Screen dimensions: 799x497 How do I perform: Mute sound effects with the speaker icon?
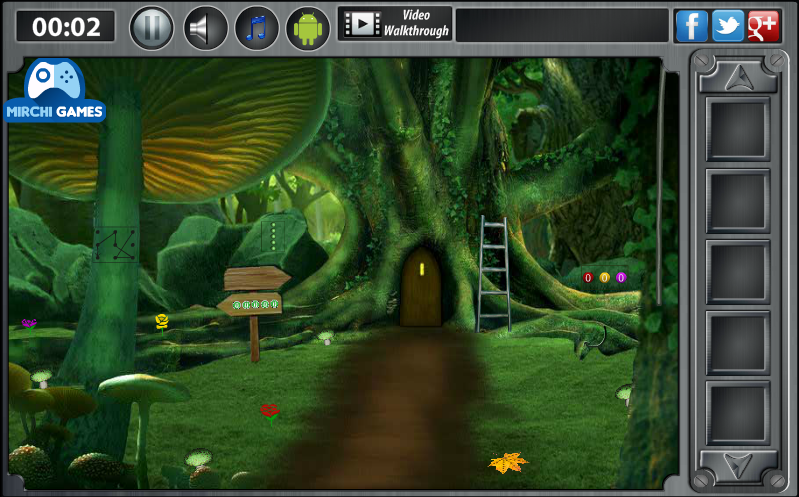[205, 28]
